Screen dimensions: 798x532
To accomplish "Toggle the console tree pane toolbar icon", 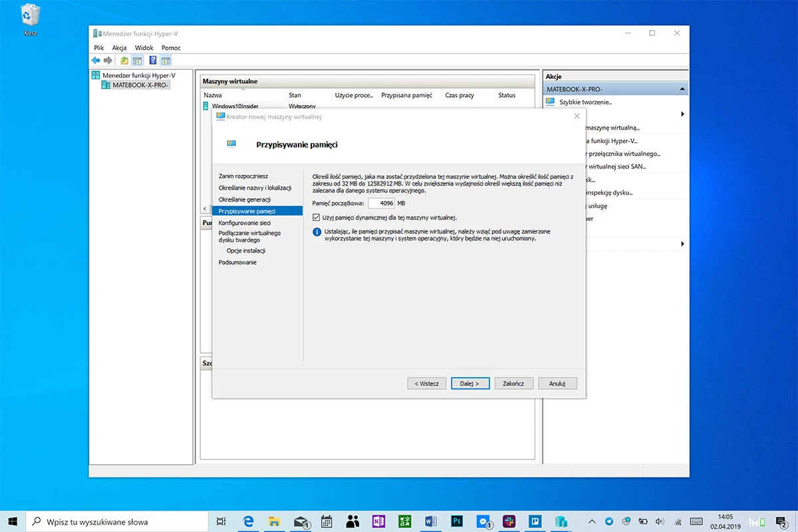I will [137, 61].
